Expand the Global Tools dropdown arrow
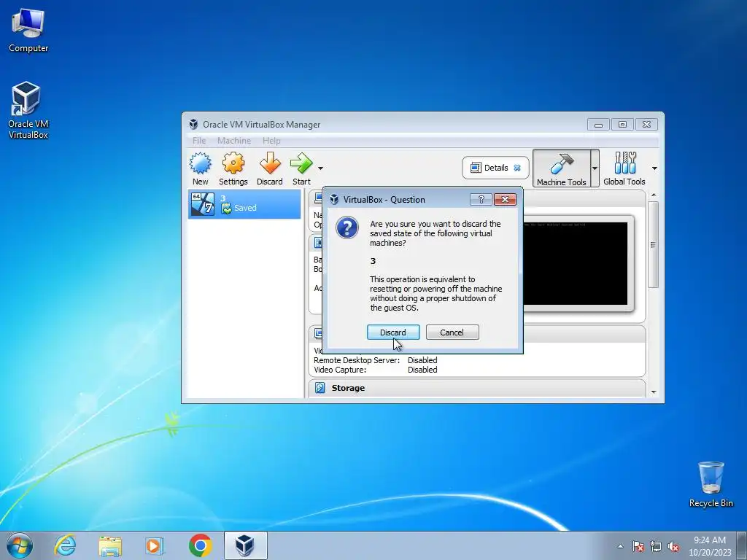 click(654, 168)
